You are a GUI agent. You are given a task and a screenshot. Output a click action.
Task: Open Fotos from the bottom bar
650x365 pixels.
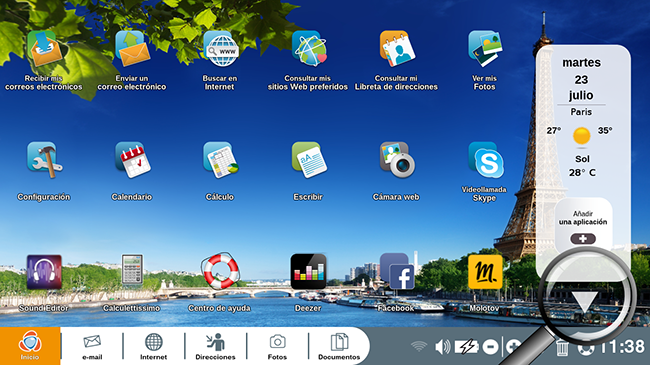coord(277,347)
